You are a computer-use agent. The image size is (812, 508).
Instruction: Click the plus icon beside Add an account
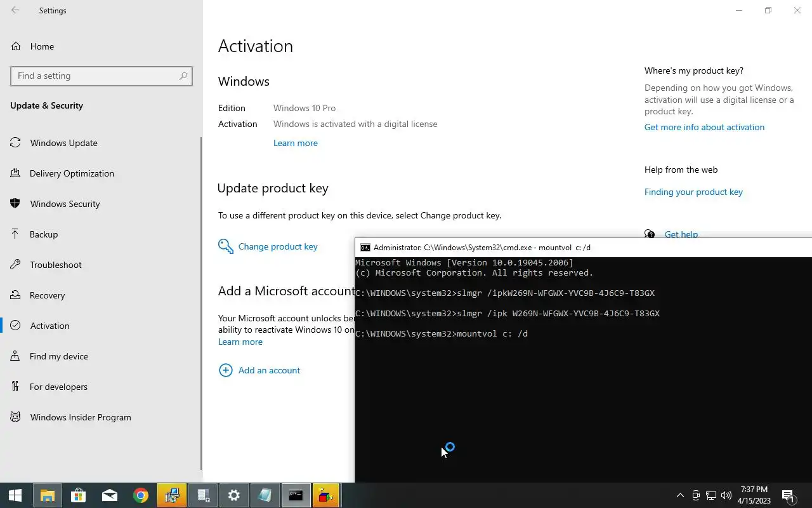225,370
